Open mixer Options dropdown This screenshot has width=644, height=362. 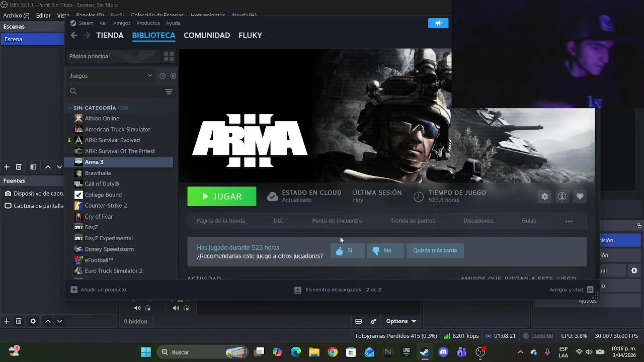point(401,321)
